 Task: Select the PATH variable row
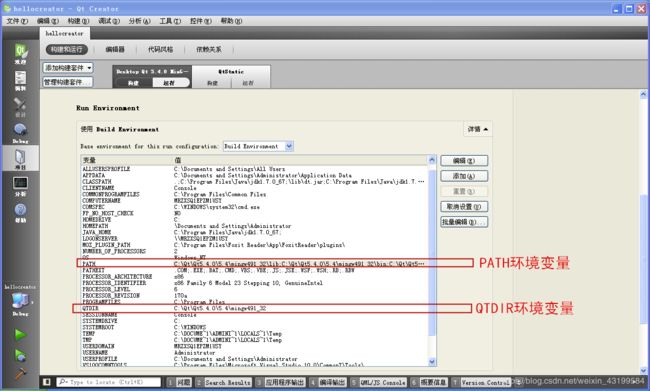point(255,264)
